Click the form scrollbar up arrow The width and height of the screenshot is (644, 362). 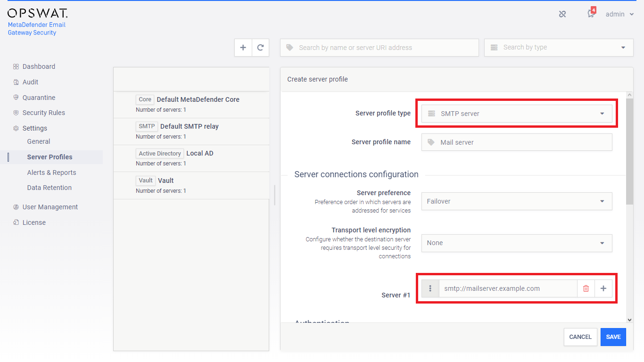click(629, 95)
